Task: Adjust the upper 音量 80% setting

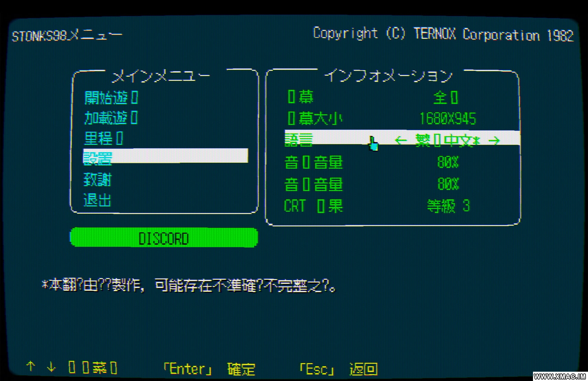Action: 448,162
